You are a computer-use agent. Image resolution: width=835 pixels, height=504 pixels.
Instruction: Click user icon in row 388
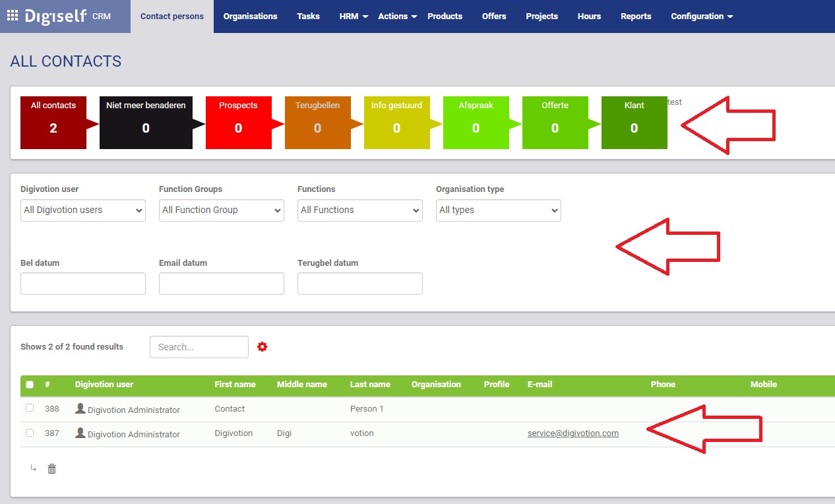coord(80,409)
